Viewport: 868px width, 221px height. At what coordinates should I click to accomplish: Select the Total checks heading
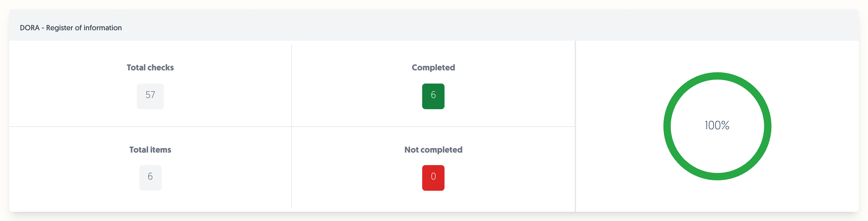150,67
